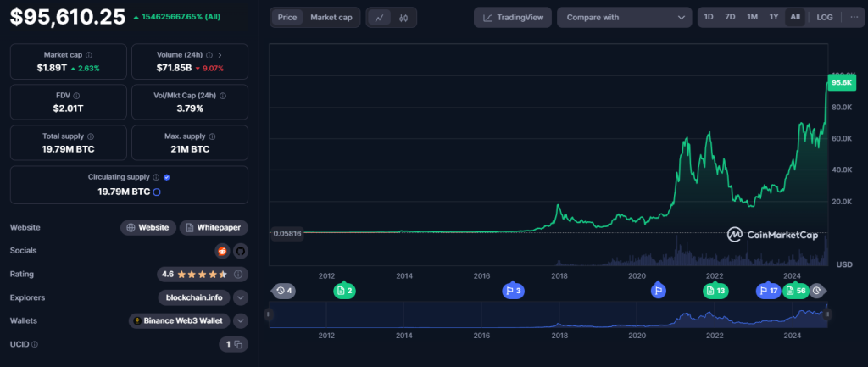The height and width of the screenshot is (367, 868).
Task: Open the Compare with dropdown
Action: [625, 18]
